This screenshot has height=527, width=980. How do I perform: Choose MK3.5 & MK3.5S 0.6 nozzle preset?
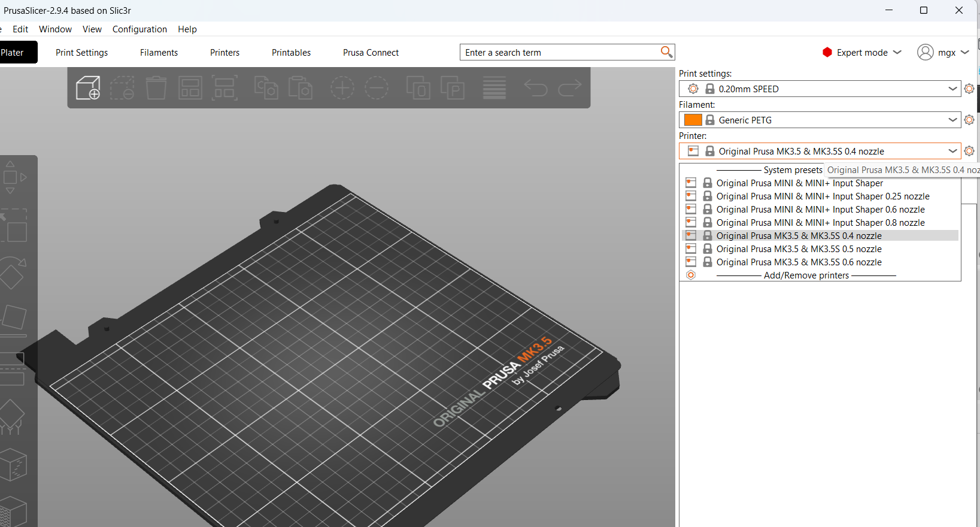[799, 262]
